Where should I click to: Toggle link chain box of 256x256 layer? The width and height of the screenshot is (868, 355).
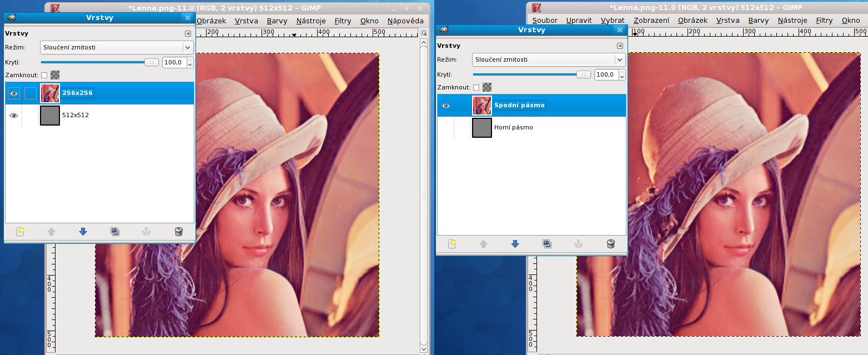pos(31,93)
